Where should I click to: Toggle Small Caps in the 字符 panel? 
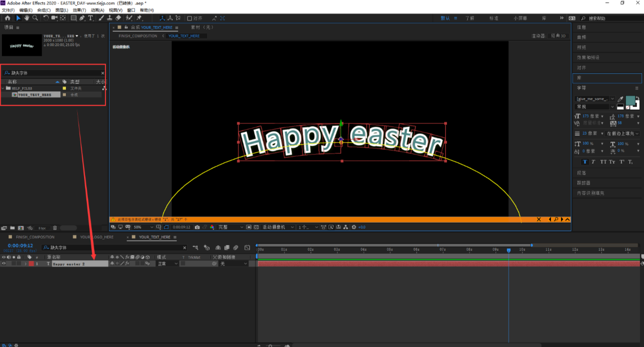[x=612, y=162]
